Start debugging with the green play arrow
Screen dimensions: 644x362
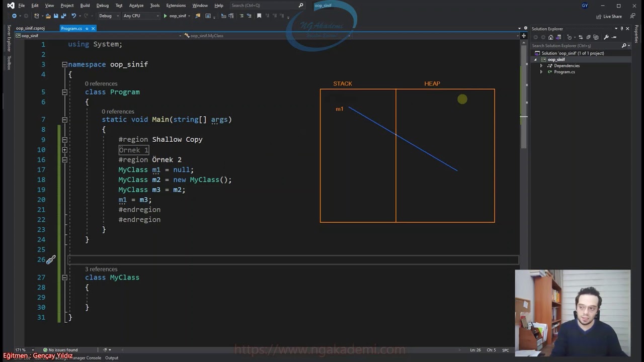pos(165,16)
